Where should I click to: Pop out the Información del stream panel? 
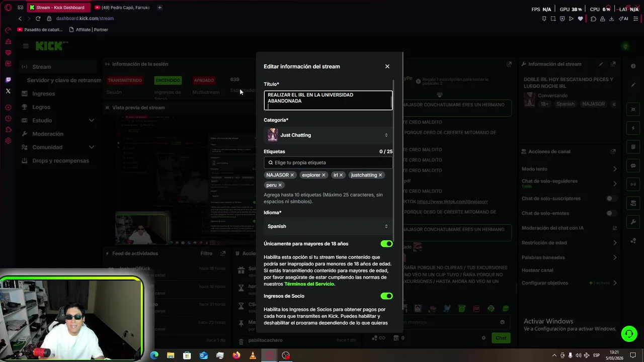613,64
